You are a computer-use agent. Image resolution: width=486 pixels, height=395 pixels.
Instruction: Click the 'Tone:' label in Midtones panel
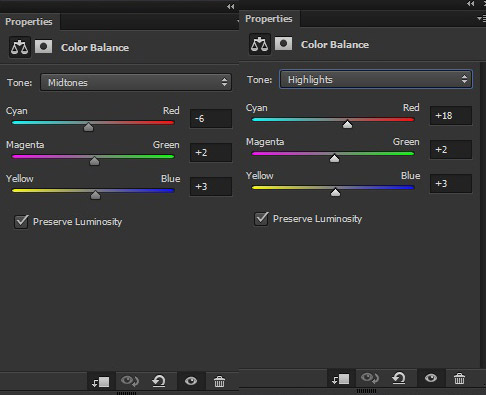click(x=20, y=82)
